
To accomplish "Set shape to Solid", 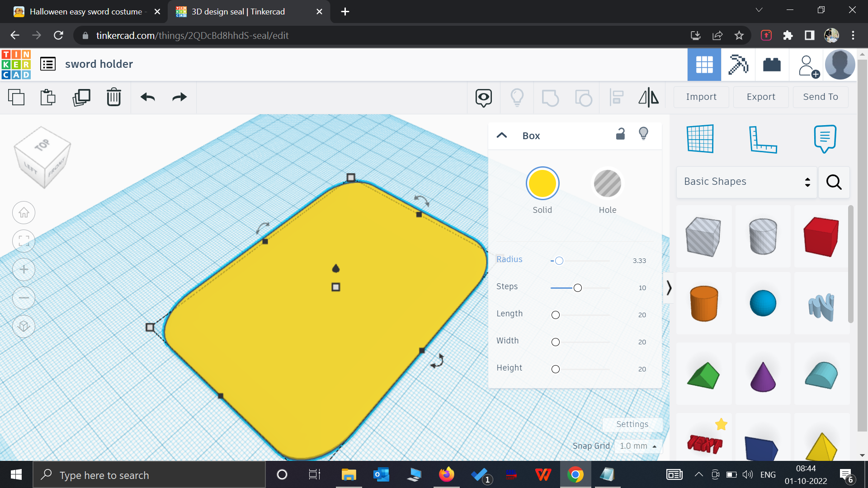I will click(x=542, y=184).
